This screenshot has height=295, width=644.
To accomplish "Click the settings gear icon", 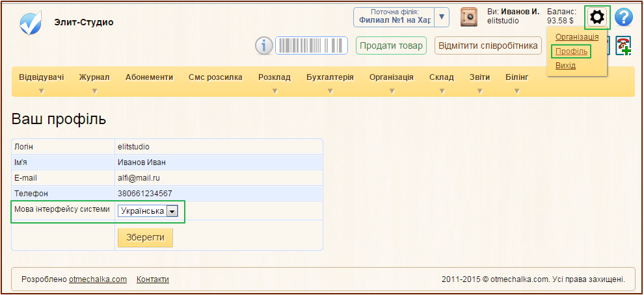I will [x=597, y=18].
